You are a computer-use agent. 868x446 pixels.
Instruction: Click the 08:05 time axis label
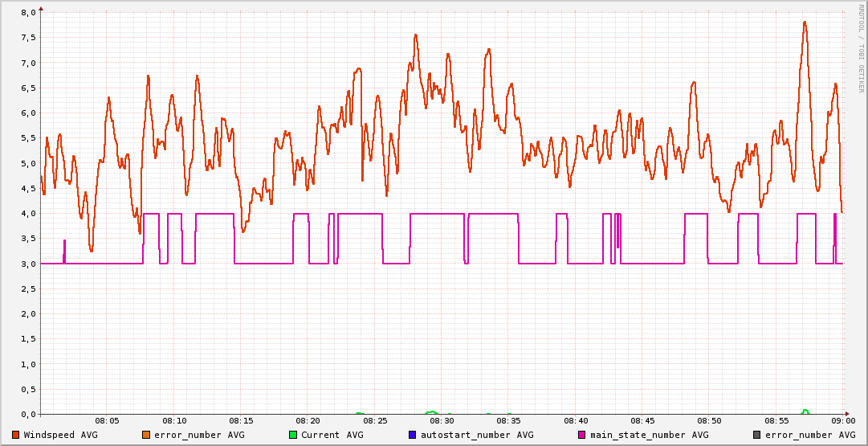108,420
